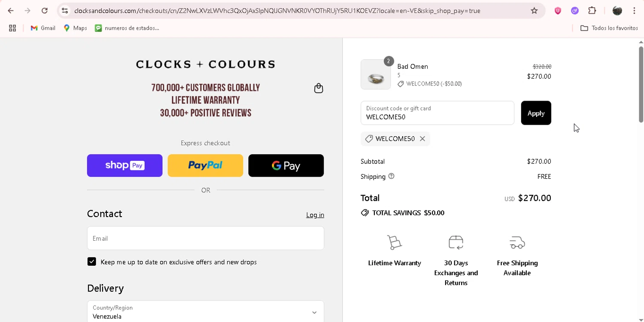Image resolution: width=644 pixels, height=322 pixels.
Task: Click the Delivery heading
Action: click(x=105, y=288)
